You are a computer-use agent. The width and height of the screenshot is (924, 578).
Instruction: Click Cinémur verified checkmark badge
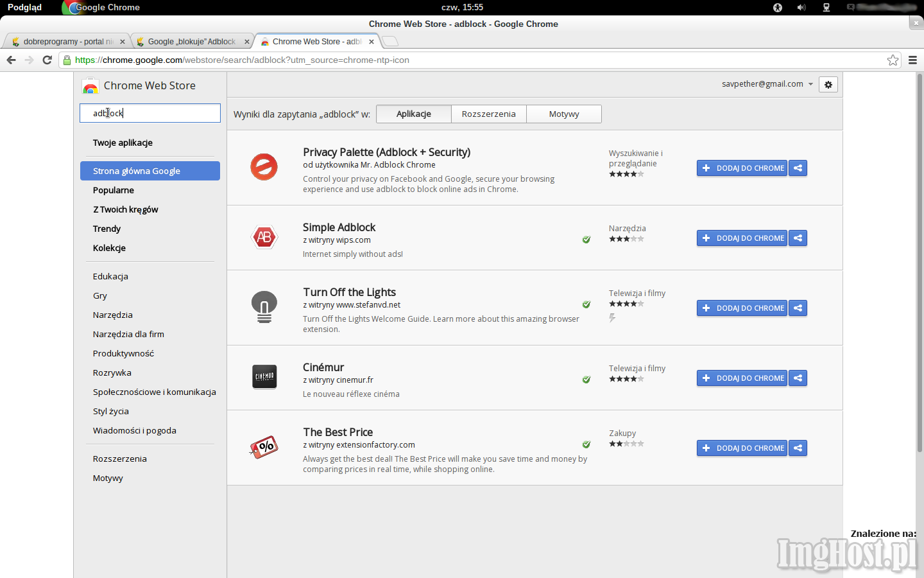point(586,380)
